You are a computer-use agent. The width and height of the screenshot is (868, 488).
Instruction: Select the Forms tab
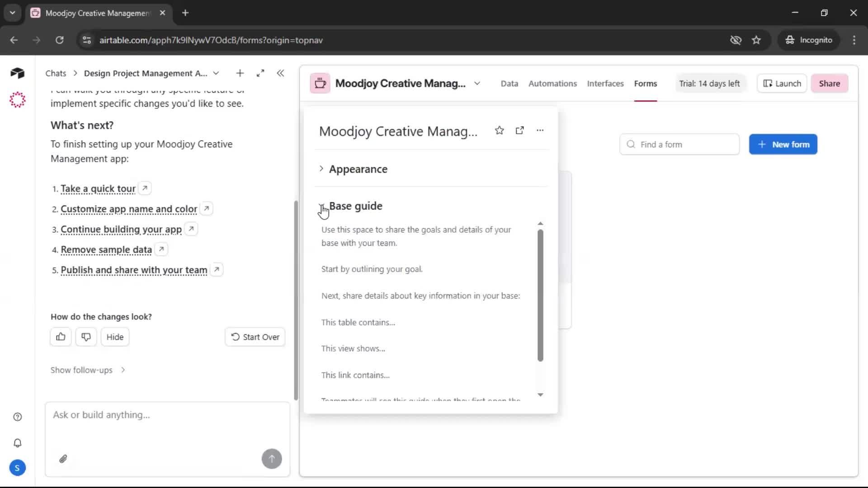pyautogui.click(x=645, y=84)
